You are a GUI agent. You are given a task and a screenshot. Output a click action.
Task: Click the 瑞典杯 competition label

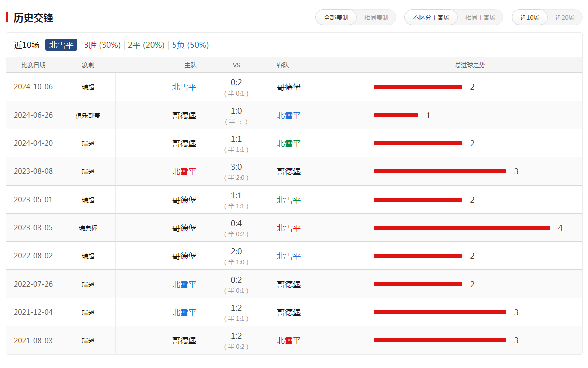tap(88, 228)
